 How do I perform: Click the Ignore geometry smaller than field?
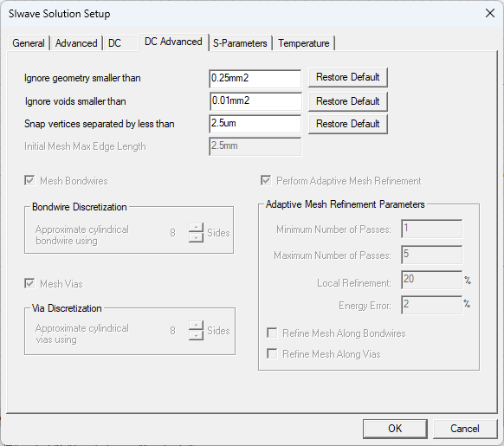coord(255,79)
